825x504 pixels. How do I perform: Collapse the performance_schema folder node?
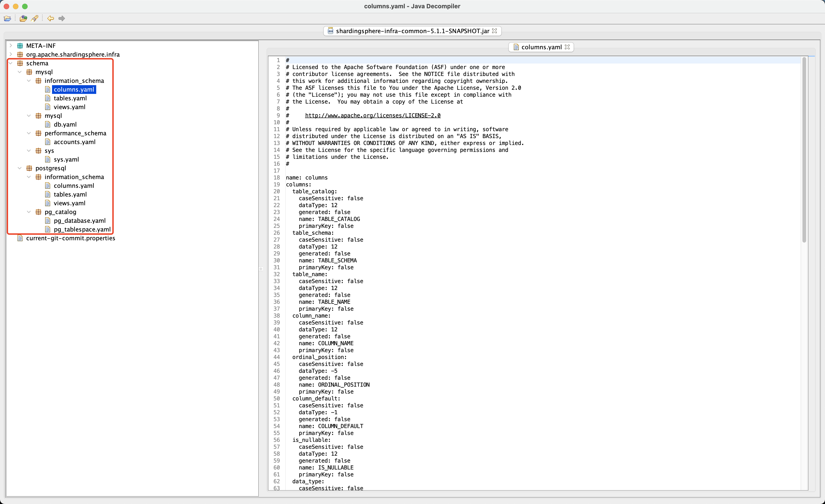(x=29, y=133)
